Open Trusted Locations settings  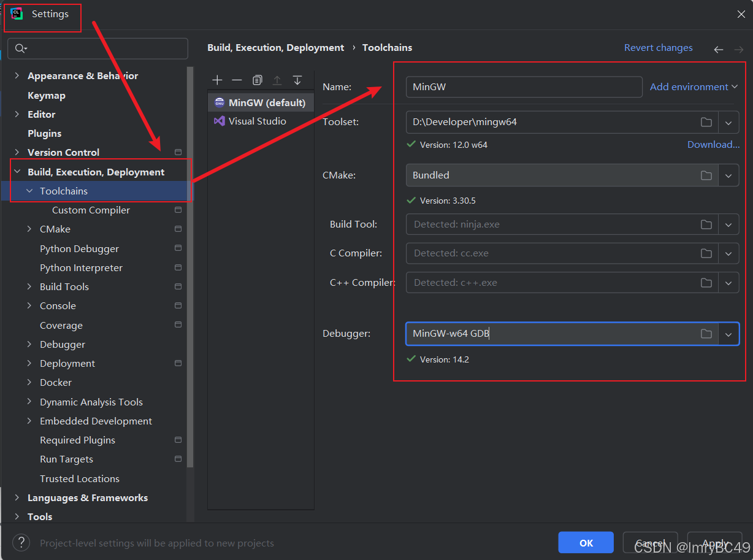[80, 478]
